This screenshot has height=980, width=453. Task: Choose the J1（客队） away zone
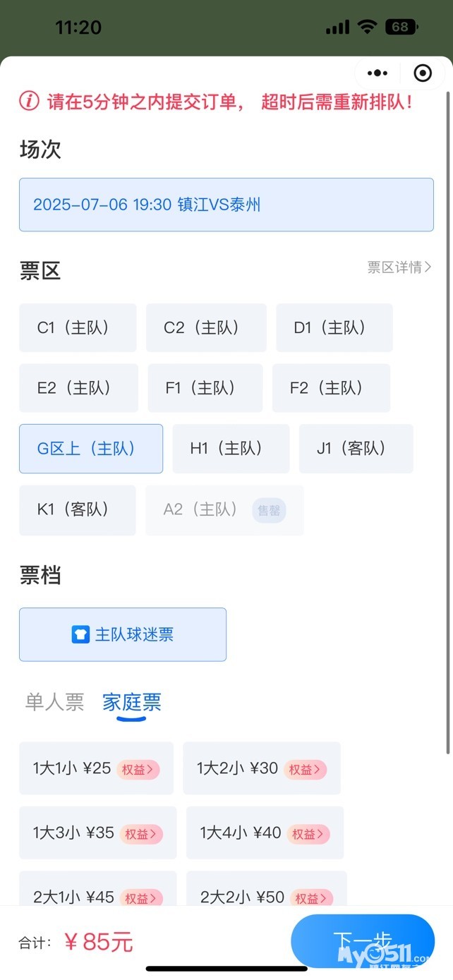point(356,449)
